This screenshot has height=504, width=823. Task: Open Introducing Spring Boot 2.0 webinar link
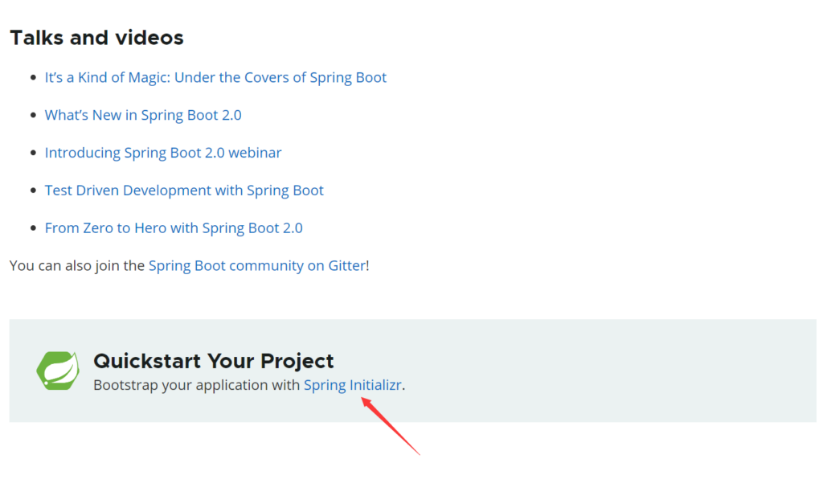click(163, 153)
